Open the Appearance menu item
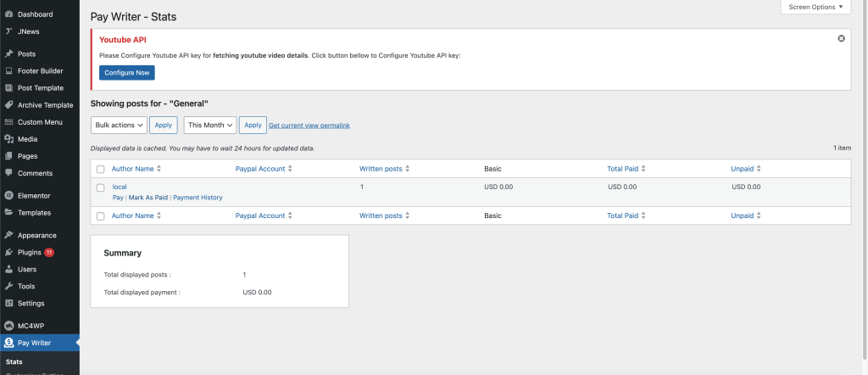 point(36,236)
